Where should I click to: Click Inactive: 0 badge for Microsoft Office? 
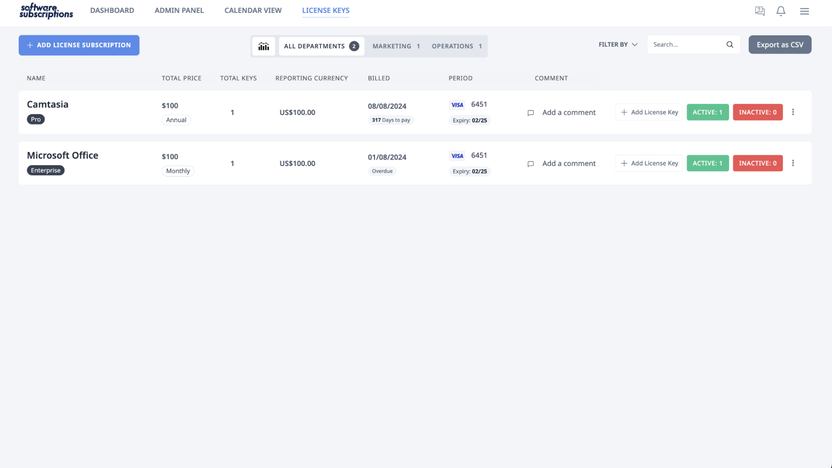(757, 163)
